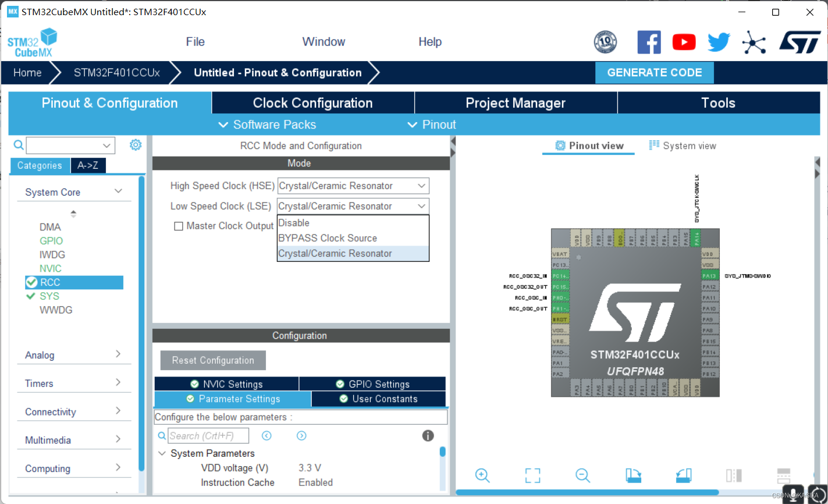Image resolution: width=828 pixels, height=504 pixels.
Task: Click the microphone overlay icon
Action: [793, 494]
